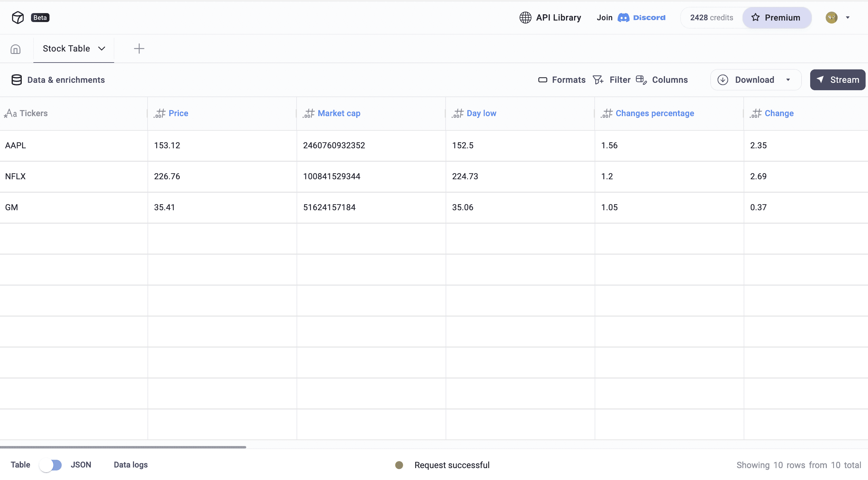Click the app logo

click(x=18, y=17)
